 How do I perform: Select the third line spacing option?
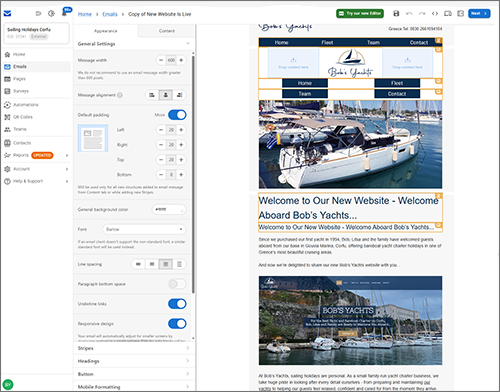point(166,264)
